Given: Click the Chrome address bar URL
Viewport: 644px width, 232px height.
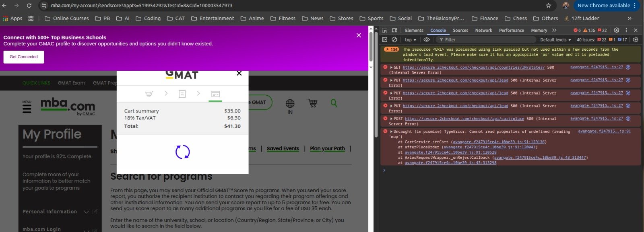Looking at the screenshot, I should point(142,6).
